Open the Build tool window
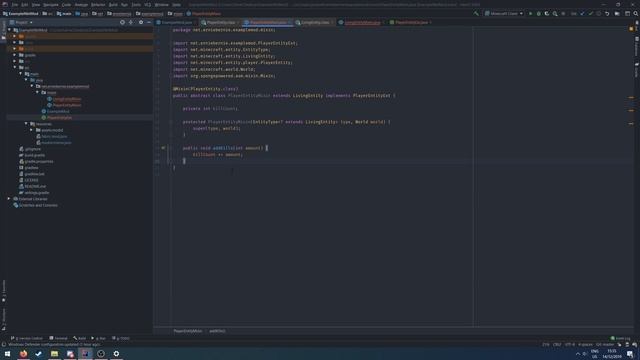Image resolution: width=640 pixels, height=360 pixels. [80, 338]
